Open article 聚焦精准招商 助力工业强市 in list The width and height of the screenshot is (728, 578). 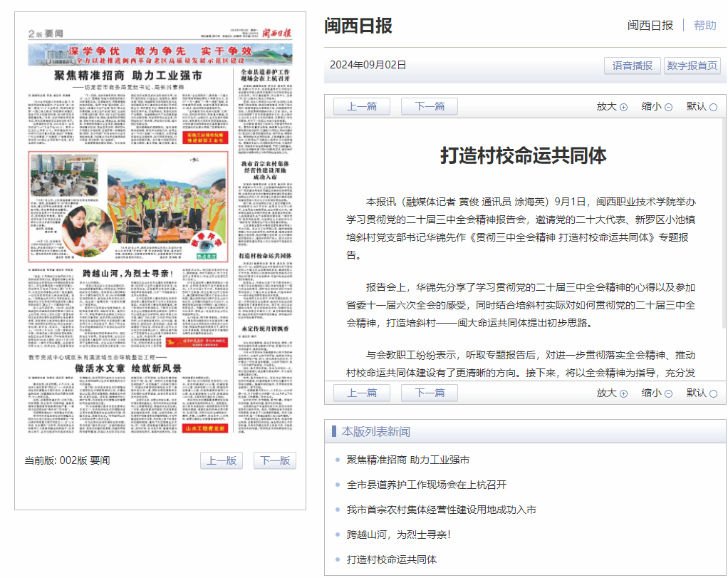click(407, 460)
